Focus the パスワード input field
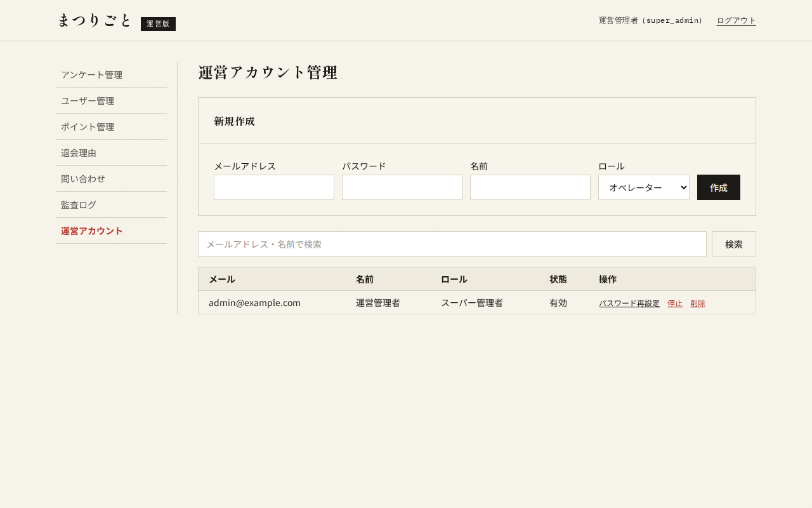Image resolution: width=812 pixels, height=508 pixels. 402,187
